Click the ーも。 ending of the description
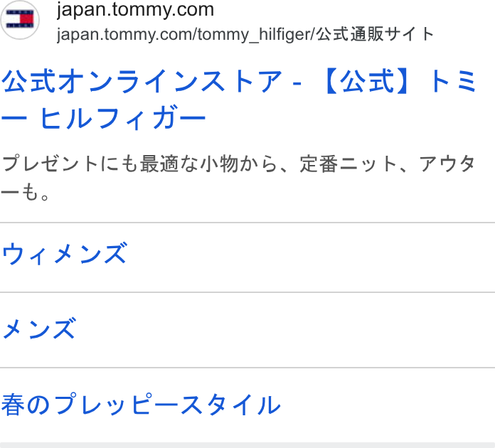This screenshot has width=495, height=448. click(x=26, y=192)
